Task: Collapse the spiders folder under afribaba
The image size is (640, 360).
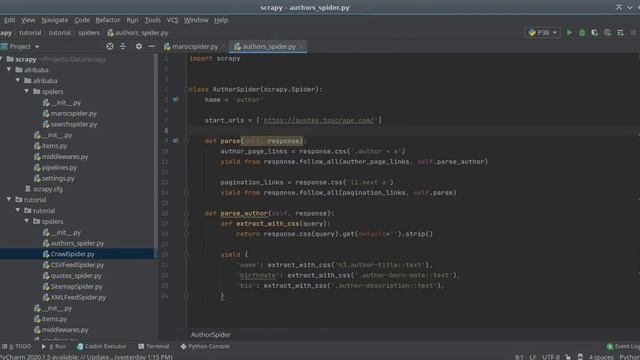Action: coord(27,91)
